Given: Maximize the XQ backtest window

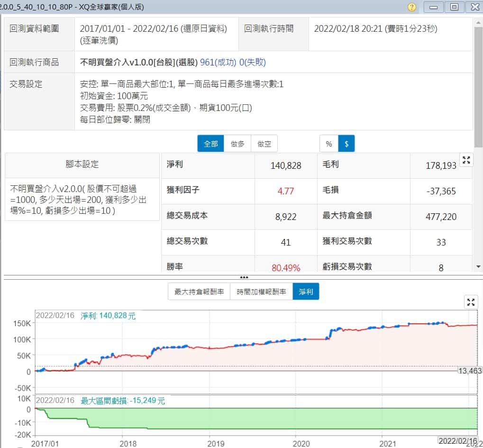Looking at the screenshot, I should click(454, 7).
